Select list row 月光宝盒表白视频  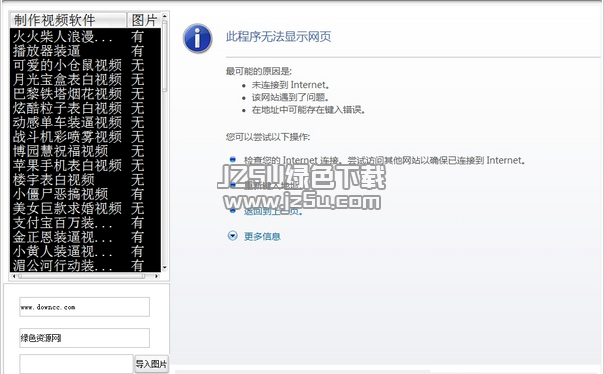pyautogui.click(x=85, y=79)
